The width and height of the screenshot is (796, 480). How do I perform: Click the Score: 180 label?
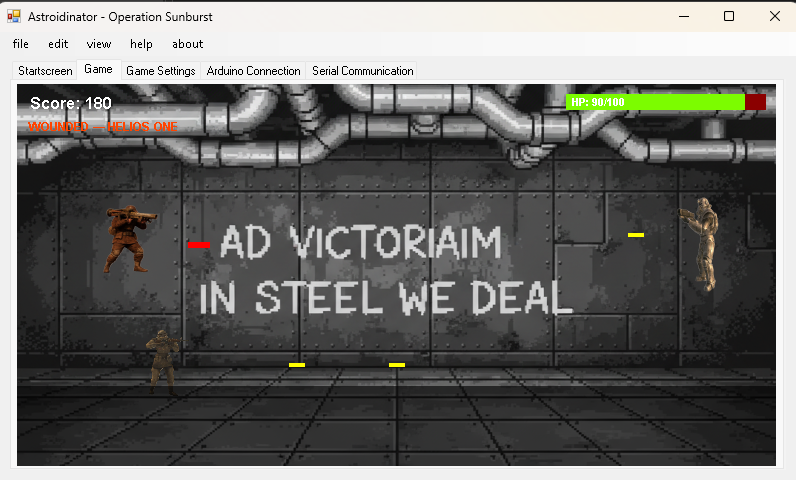pyautogui.click(x=71, y=104)
